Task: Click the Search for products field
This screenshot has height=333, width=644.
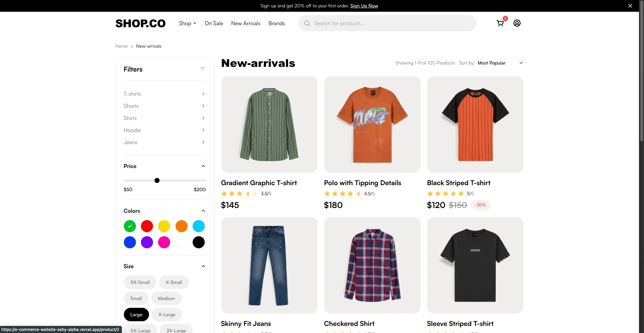Action: tap(393, 23)
